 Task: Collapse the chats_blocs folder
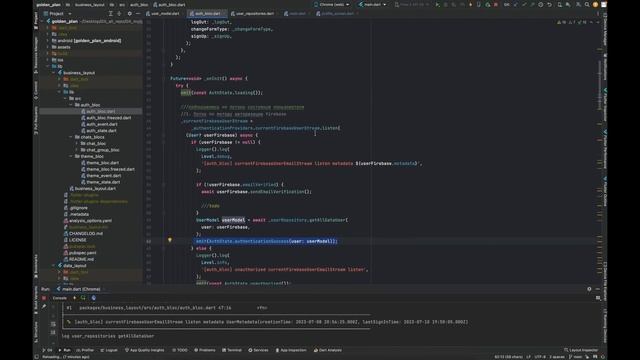click(x=71, y=137)
